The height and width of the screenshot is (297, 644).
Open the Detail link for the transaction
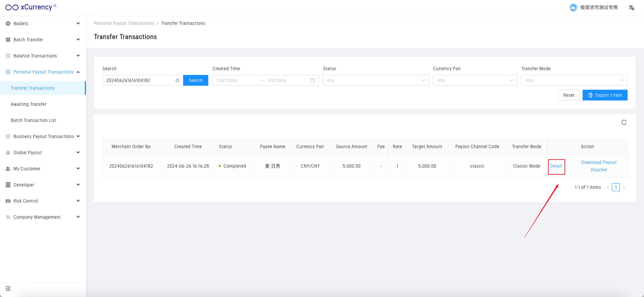[x=556, y=166]
